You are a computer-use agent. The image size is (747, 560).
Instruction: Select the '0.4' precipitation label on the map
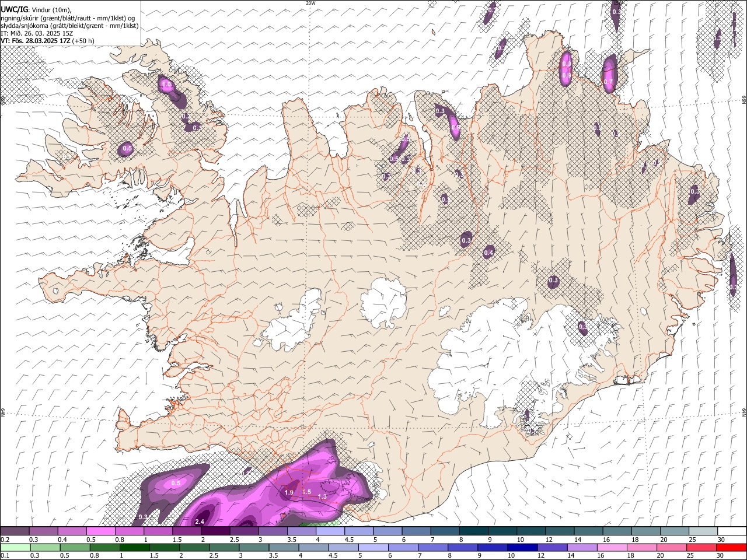[489, 253]
